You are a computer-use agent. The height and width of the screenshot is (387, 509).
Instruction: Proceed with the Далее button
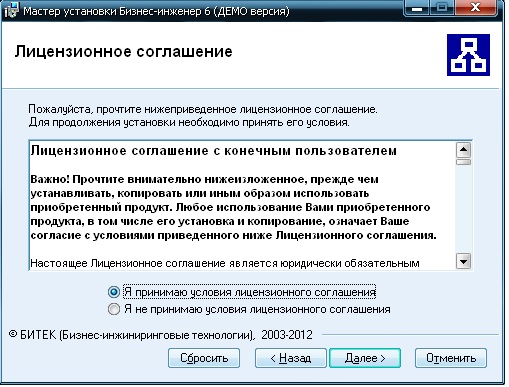point(365,358)
